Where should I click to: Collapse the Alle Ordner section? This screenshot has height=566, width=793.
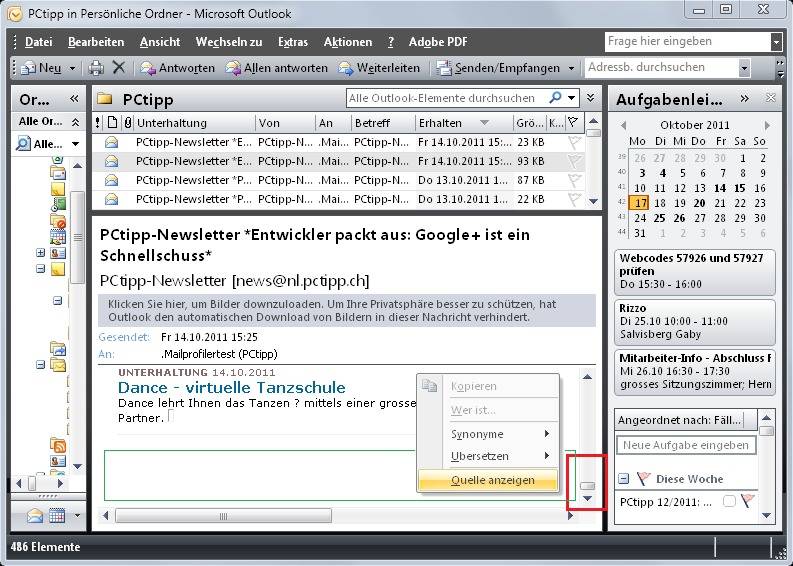[x=75, y=122]
